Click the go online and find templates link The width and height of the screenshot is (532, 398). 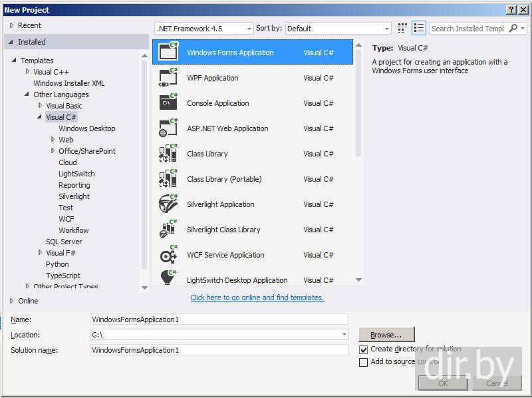[x=257, y=298]
